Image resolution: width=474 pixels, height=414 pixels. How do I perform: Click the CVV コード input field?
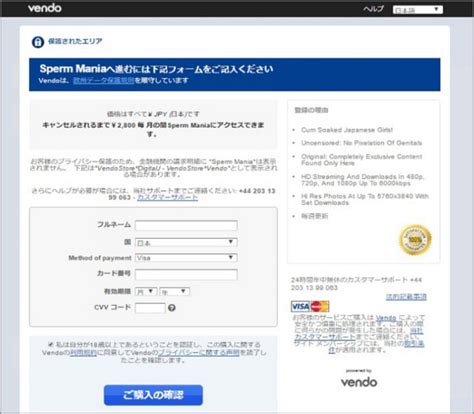150,308
